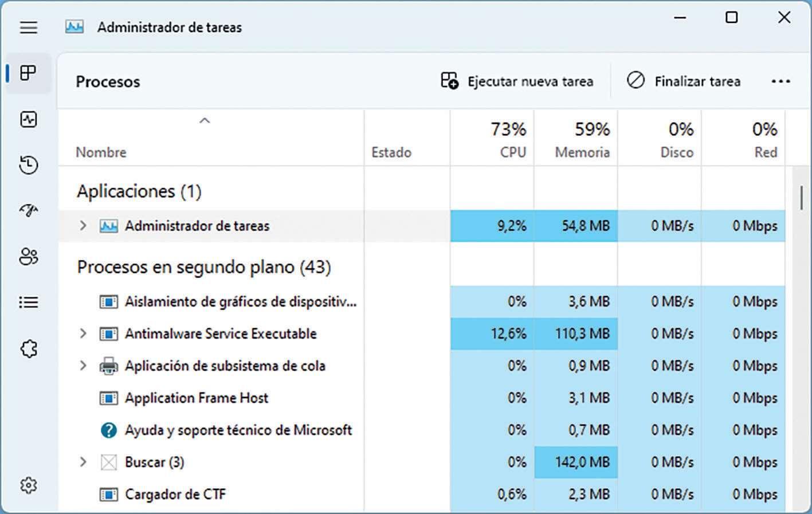
Task: Click Procesos en segundo plano (43) heading
Action: 204,267
